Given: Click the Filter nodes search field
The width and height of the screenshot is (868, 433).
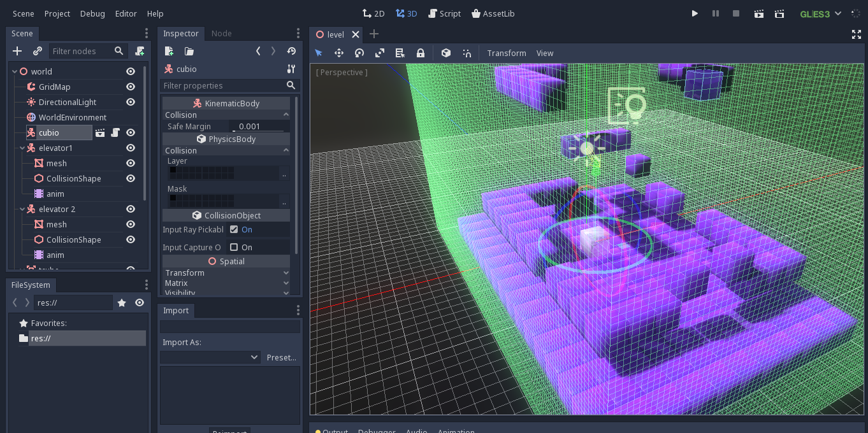Looking at the screenshot, I should click(x=88, y=51).
